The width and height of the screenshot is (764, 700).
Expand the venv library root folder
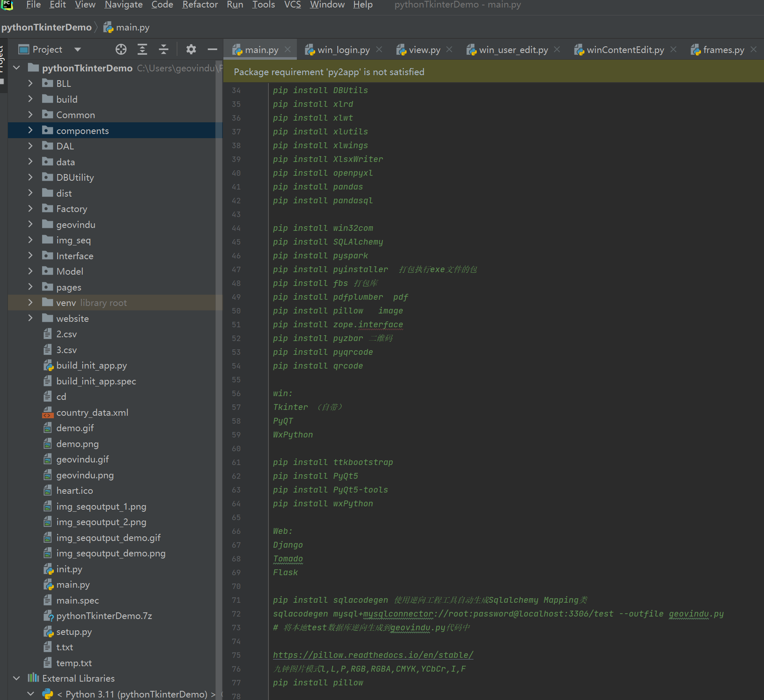click(x=30, y=303)
